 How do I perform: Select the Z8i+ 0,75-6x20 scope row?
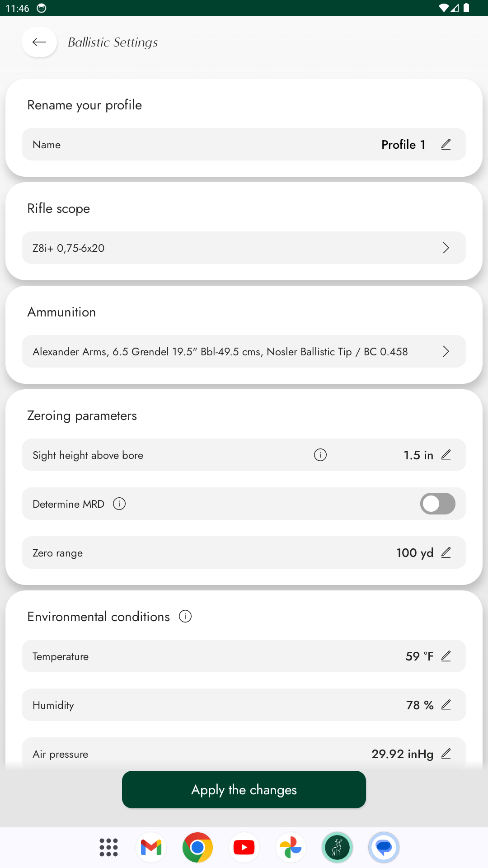click(226, 248)
